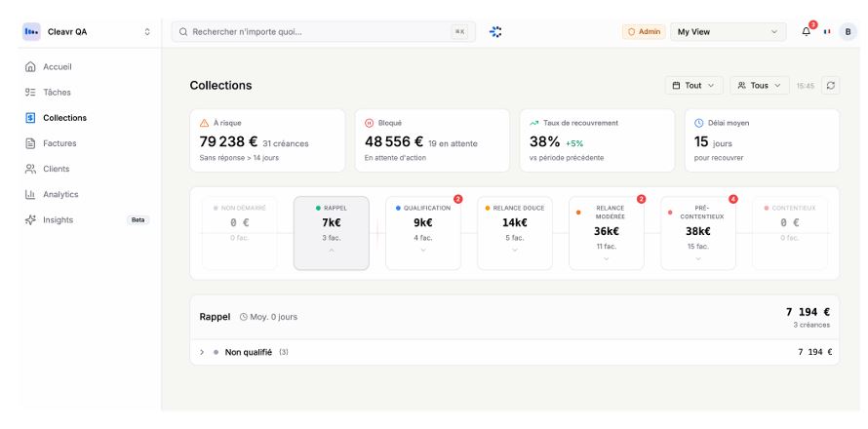Click the user avatar B
The image size is (868, 429).
point(848,32)
